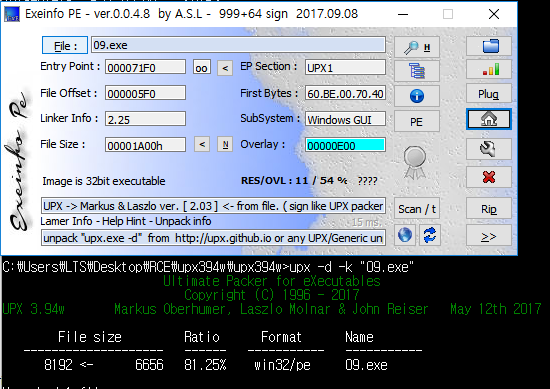
Task: Click the N button beside File Size
Action: [225, 144]
